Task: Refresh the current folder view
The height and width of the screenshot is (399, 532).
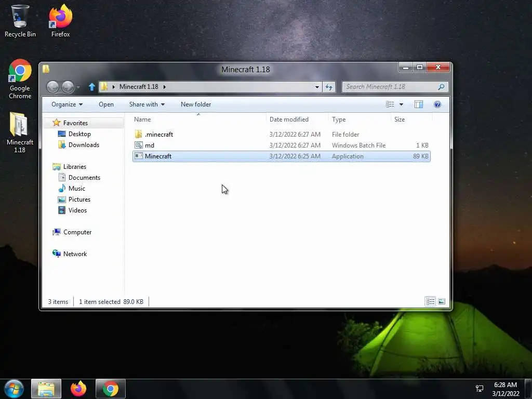Action: pyautogui.click(x=329, y=87)
